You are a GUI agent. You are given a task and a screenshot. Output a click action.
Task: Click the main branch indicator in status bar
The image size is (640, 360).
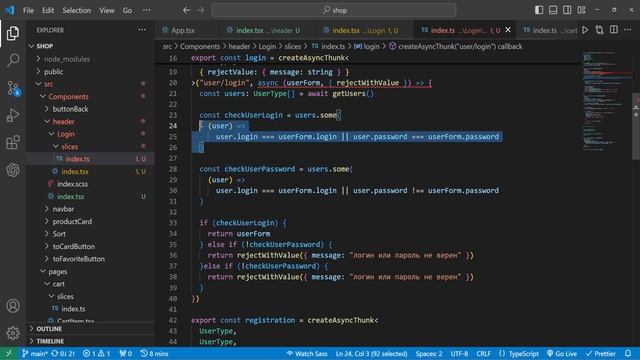(35, 353)
